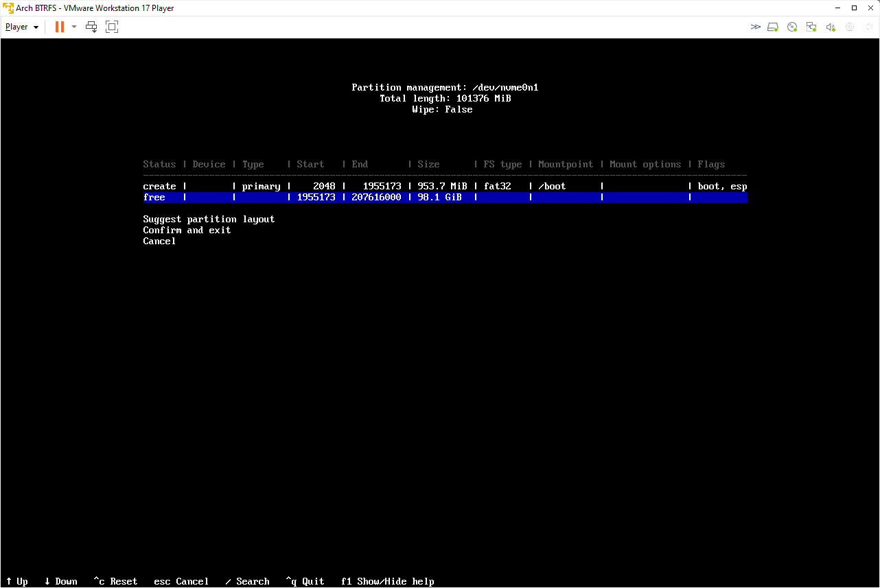
Task: Select the create primary fat32 partition row
Action: pyautogui.click(x=445, y=186)
